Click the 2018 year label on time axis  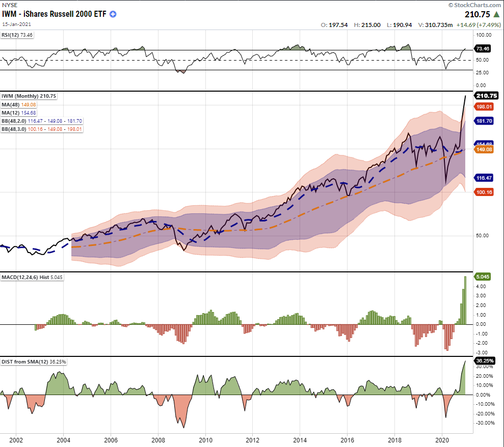395,440
